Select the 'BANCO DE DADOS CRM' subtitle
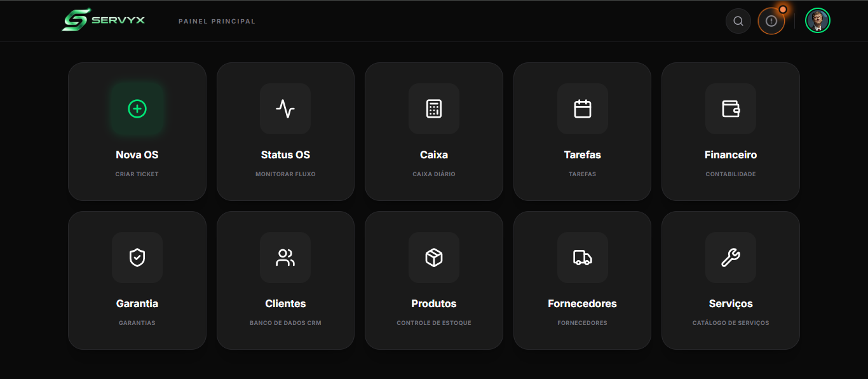 click(x=285, y=323)
